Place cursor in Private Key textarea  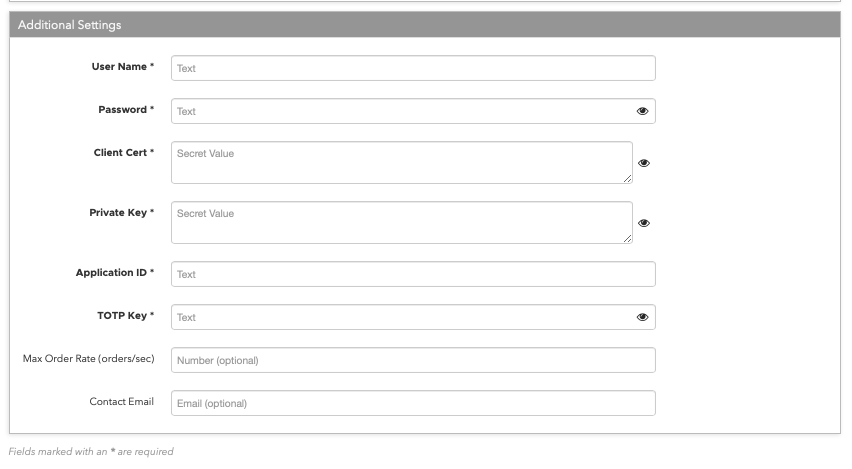tap(402, 222)
